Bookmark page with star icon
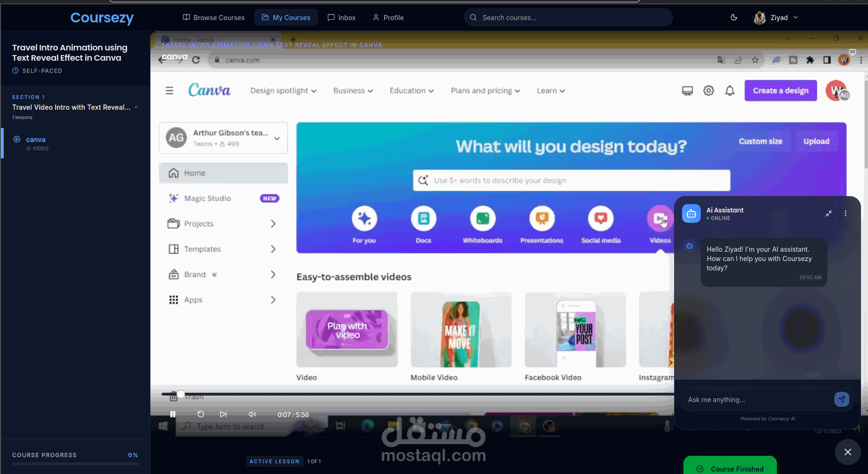Image resolution: width=868 pixels, height=474 pixels. coord(755,60)
